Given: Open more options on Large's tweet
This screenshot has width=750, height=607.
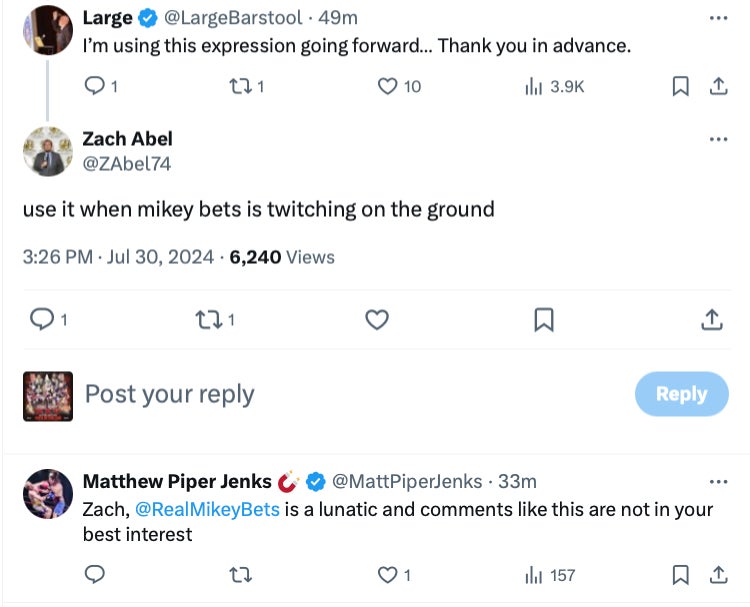Looking at the screenshot, I should (x=718, y=18).
